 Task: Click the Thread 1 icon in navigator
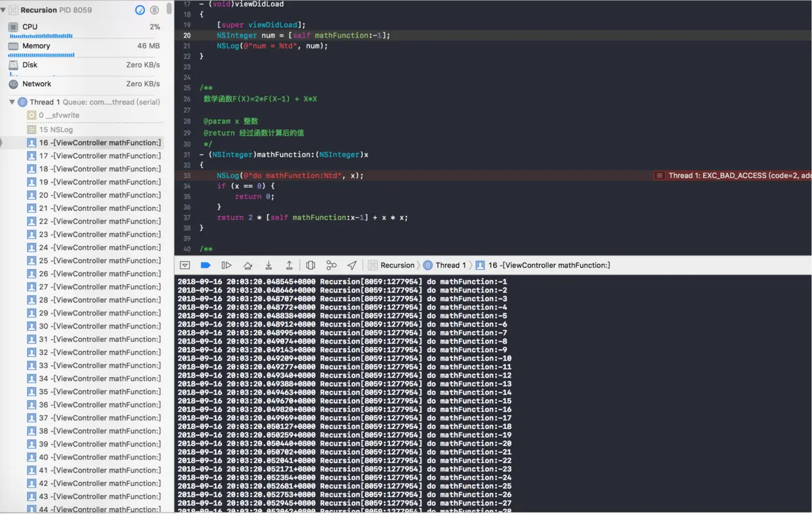click(22, 102)
